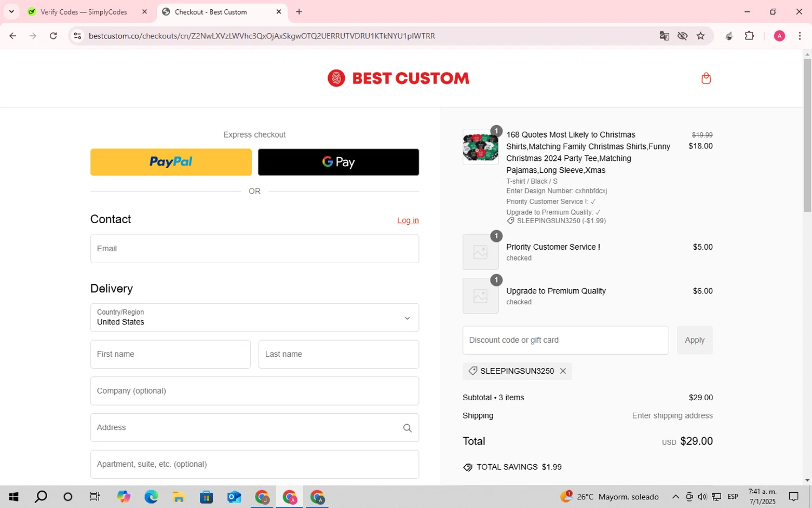Reload the checkout page
Image resolution: width=812 pixels, height=508 pixels.
[x=53, y=36]
